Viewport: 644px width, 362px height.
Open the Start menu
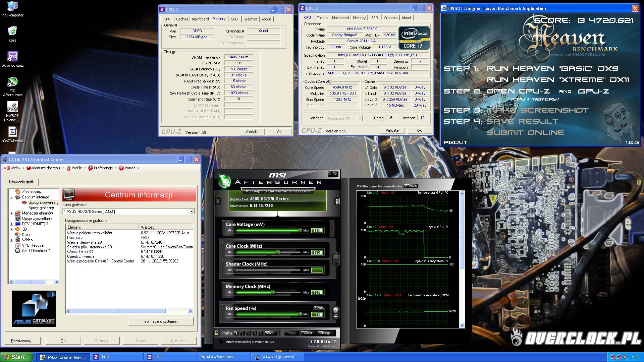tap(16, 357)
